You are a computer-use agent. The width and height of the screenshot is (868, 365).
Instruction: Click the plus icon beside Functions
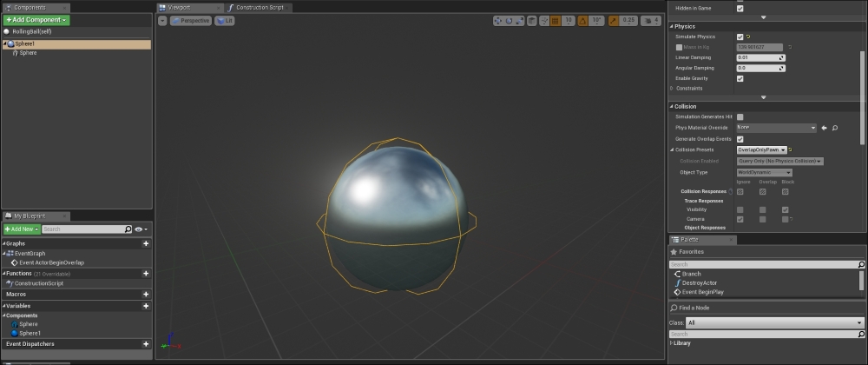pos(146,274)
